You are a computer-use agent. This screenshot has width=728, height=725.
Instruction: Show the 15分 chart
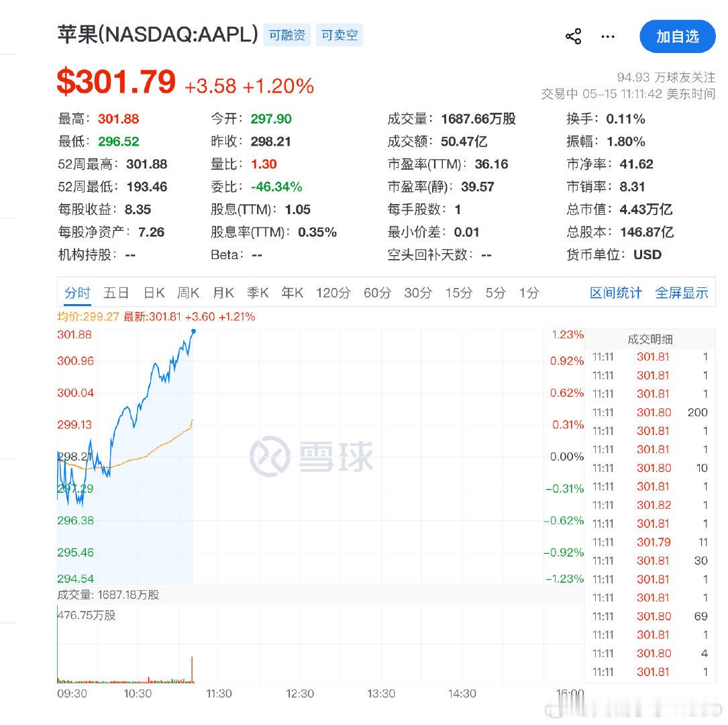(x=459, y=293)
